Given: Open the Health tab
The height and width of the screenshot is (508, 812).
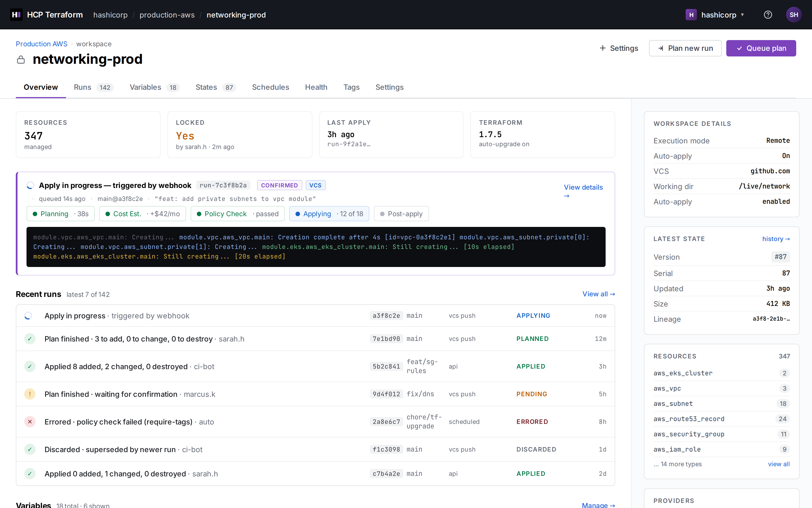Looking at the screenshot, I should click(x=316, y=87).
